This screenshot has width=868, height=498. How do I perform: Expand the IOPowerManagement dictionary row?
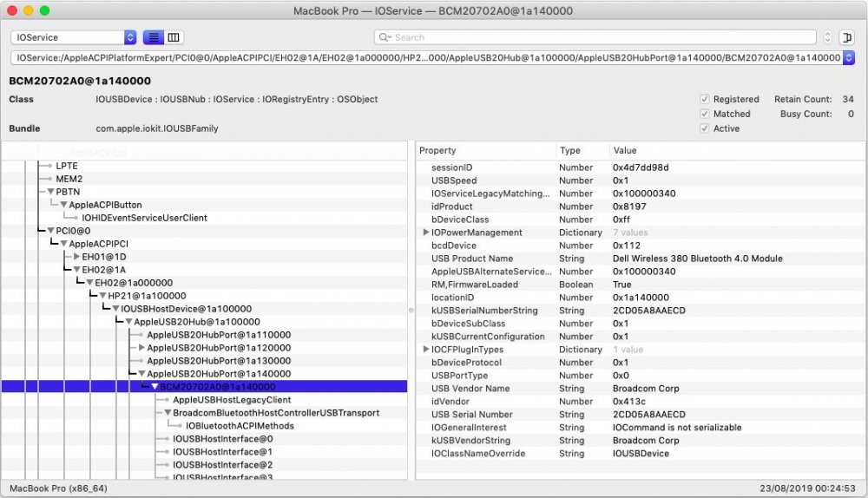[425, 233]
